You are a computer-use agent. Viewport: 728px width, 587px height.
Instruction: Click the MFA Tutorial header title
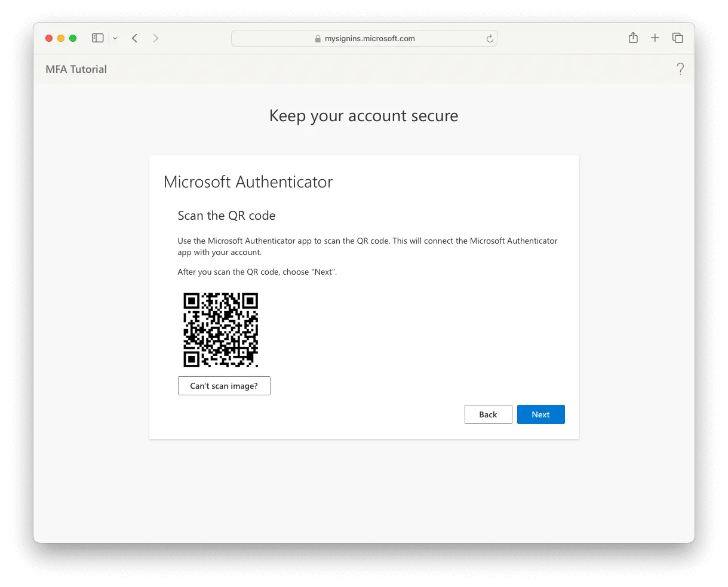pos(76,69)
